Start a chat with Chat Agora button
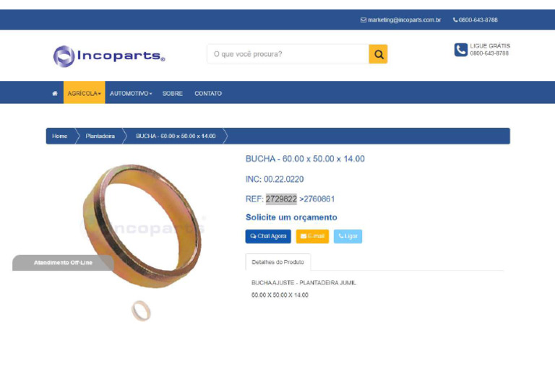The width and height of the screenshot is (555, 392). (x=268, y=236)
